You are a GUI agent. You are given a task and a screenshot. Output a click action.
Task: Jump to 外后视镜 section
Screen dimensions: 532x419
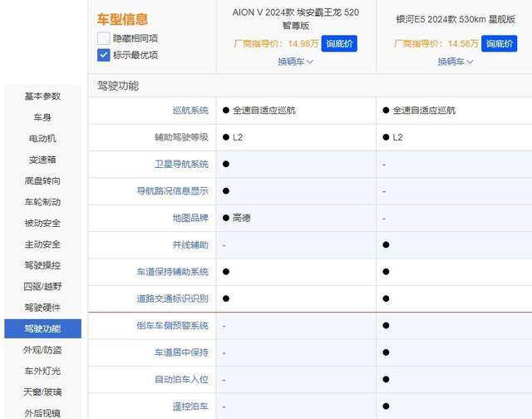(x=42, y=413)
